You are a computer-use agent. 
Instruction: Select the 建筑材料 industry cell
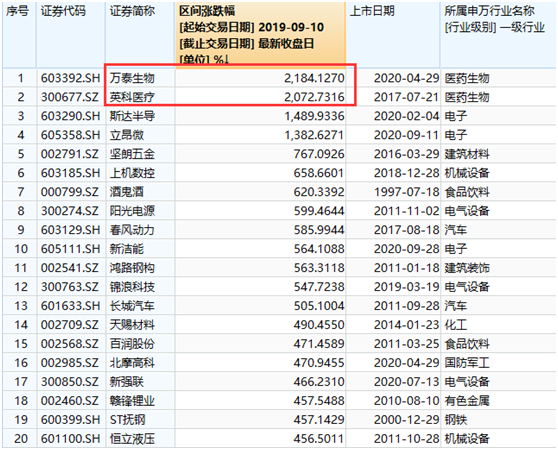click(x=467, y=154)
